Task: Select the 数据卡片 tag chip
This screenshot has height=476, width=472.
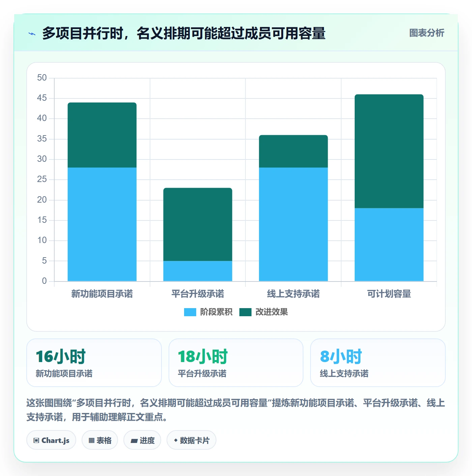Action: click(x=191, y=440)
